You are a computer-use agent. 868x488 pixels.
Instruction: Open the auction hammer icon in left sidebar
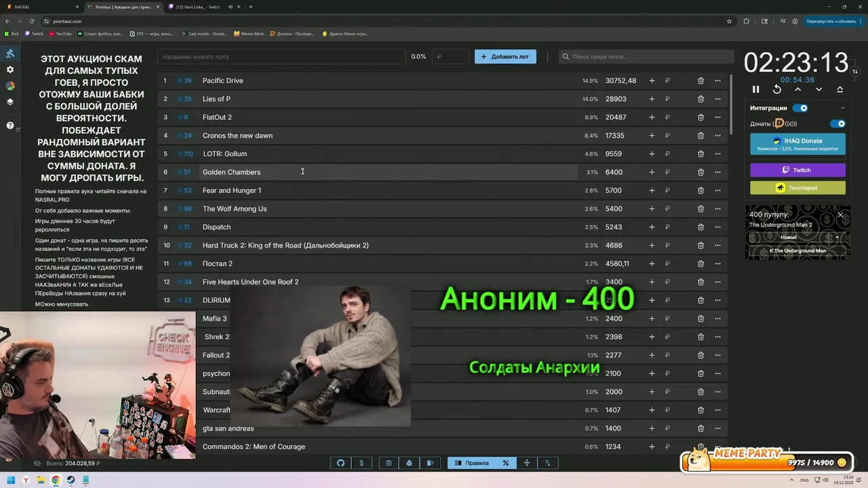[x=10, y=54]
